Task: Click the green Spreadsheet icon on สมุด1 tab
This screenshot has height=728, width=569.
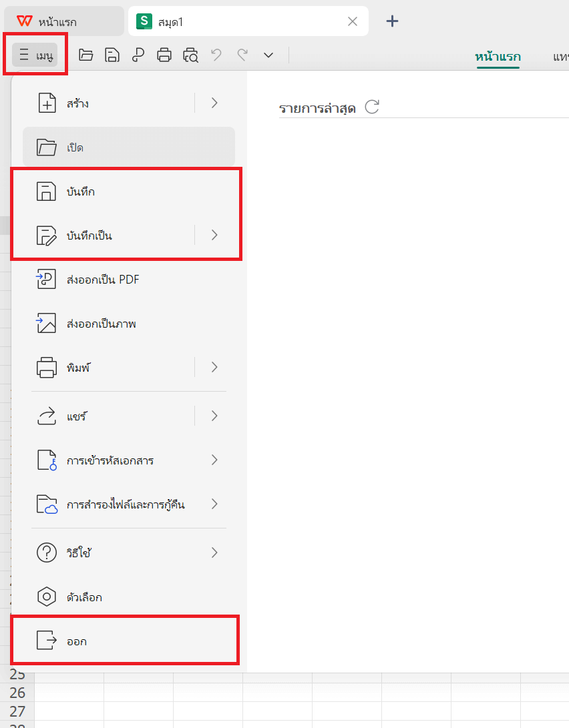Action: pyautogui.click(x=144, y=21)
